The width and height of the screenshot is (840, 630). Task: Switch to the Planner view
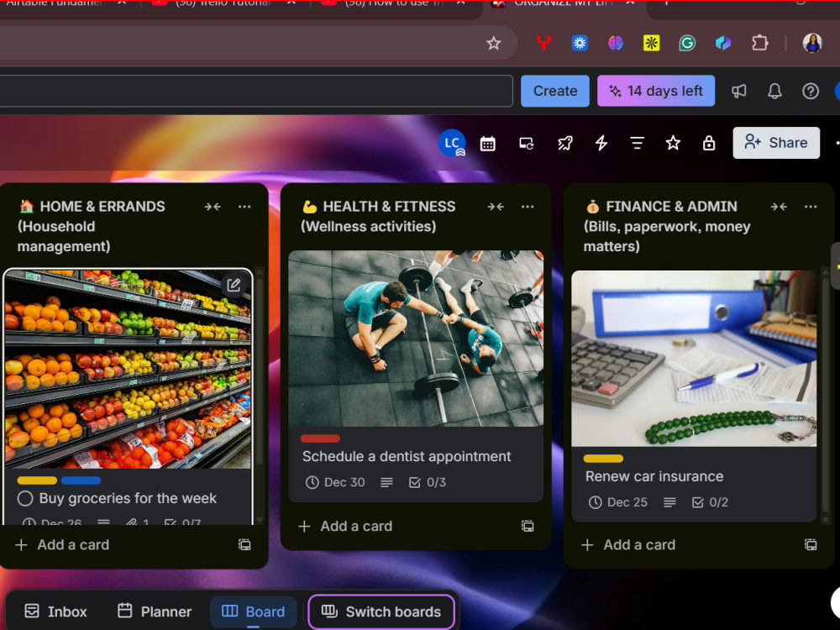click(155, 612)
